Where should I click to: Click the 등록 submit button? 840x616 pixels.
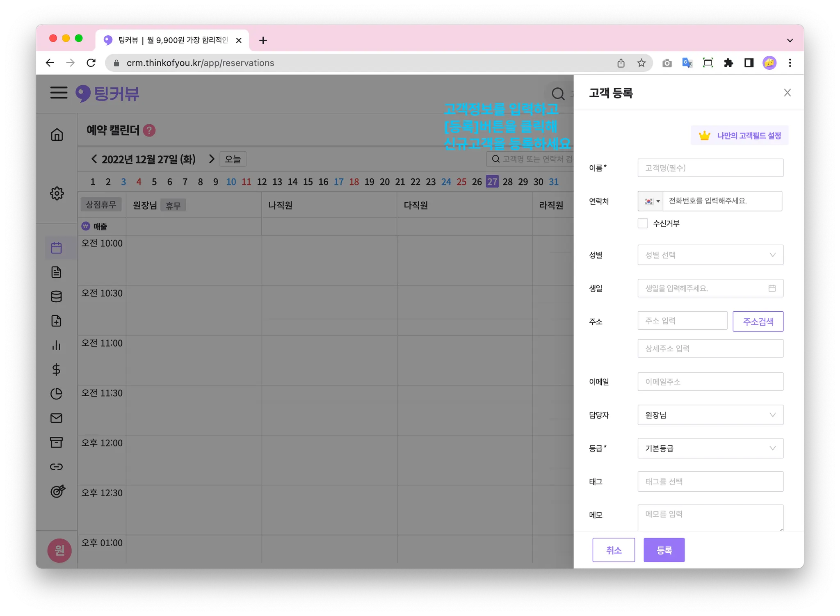pos(664,550)
